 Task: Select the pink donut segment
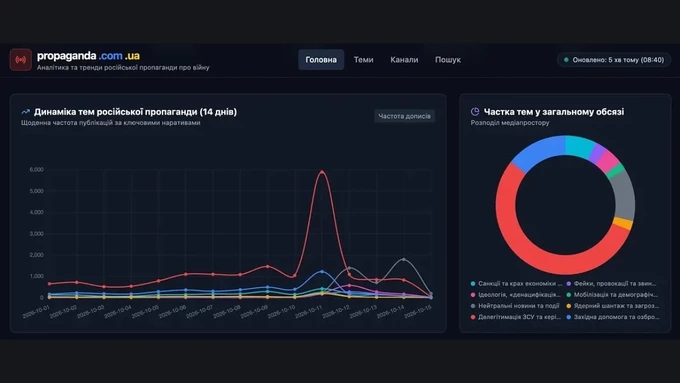pos(608,160)
